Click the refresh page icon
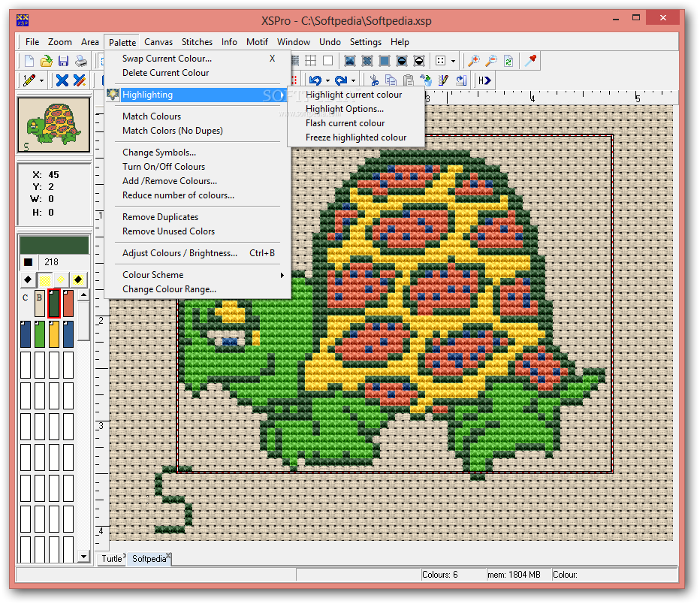 508,61
